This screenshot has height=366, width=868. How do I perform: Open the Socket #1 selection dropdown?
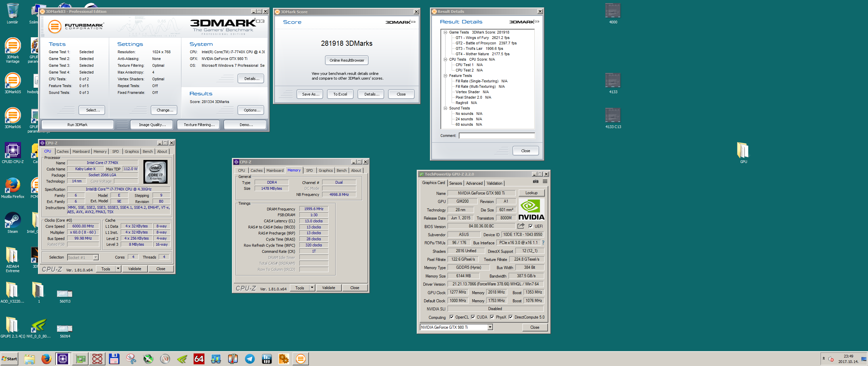[96, 257]
